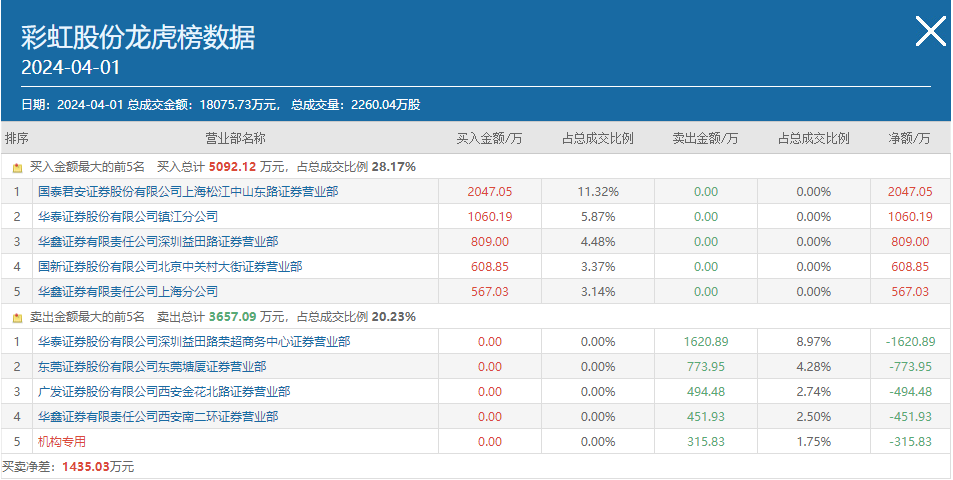The width and height of the screenshot is (953, 480).
Task: Click the 总成交量 2260.04万股 text
Action: click(x=356, y=105)
